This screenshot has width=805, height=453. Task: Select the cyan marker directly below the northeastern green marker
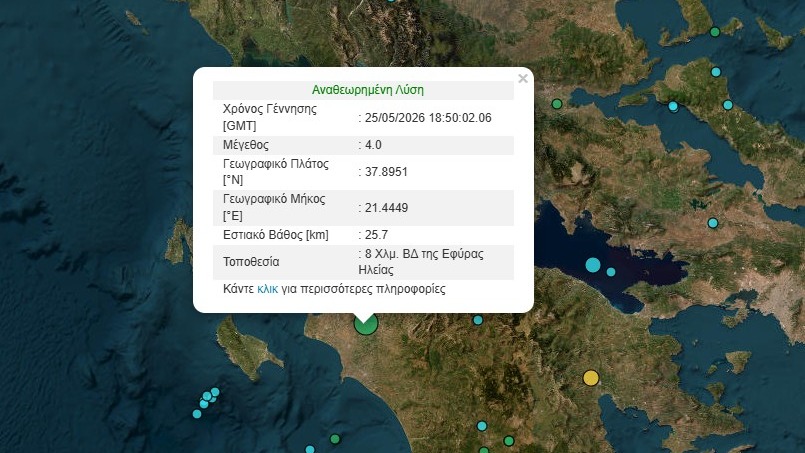click(x=716, y=72)
